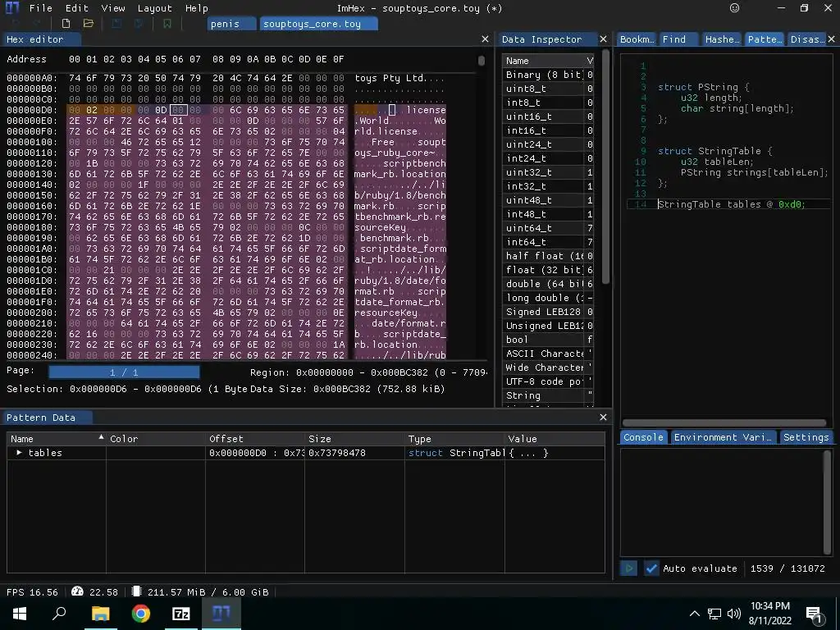Select the Console tab

pos(643,437)
